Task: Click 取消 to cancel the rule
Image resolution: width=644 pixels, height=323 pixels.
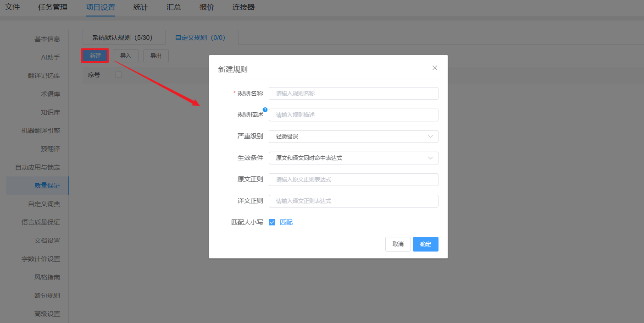Action: point(398,244)
